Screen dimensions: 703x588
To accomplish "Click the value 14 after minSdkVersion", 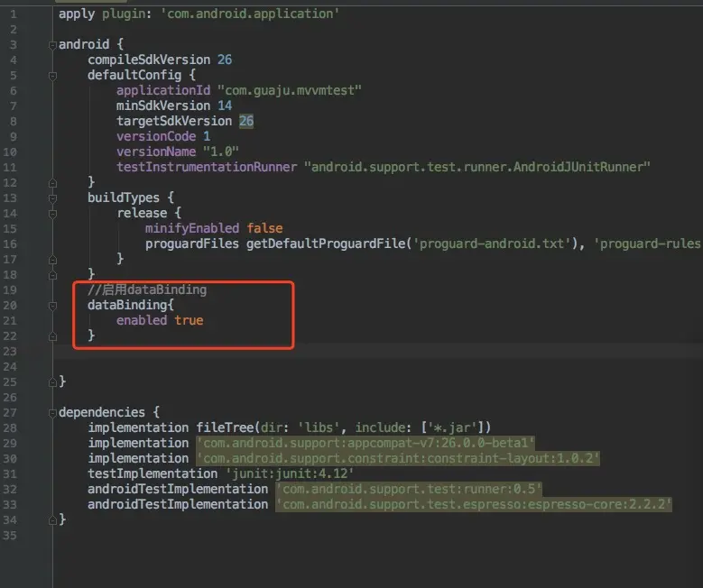I will tap(225, 106).
